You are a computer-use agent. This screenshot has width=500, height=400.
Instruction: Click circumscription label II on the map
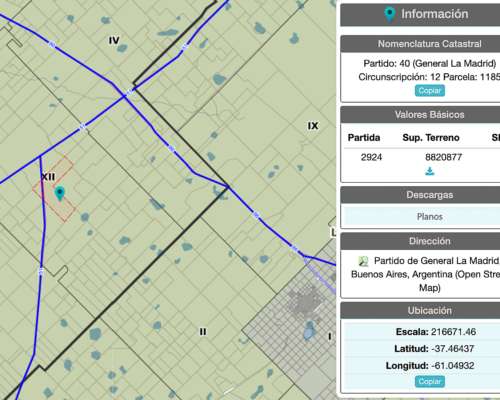tap(203, 332)
